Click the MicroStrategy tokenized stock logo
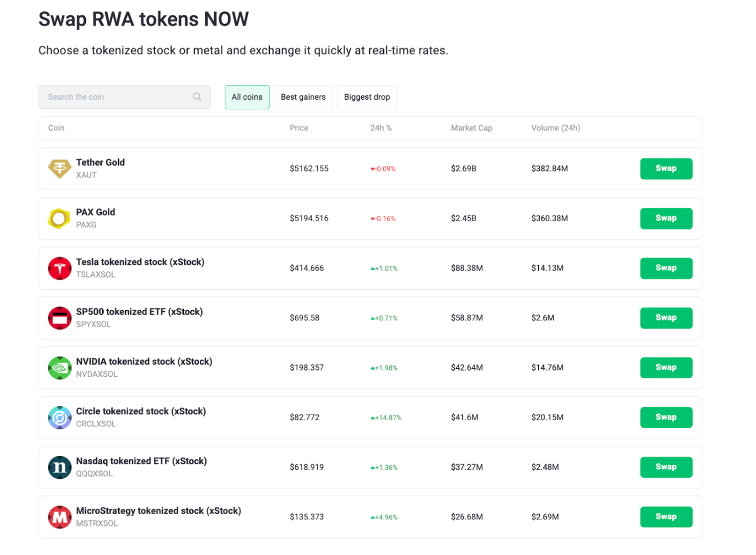Viewport: 756px width, 555px height. click(x=59, y=517)
